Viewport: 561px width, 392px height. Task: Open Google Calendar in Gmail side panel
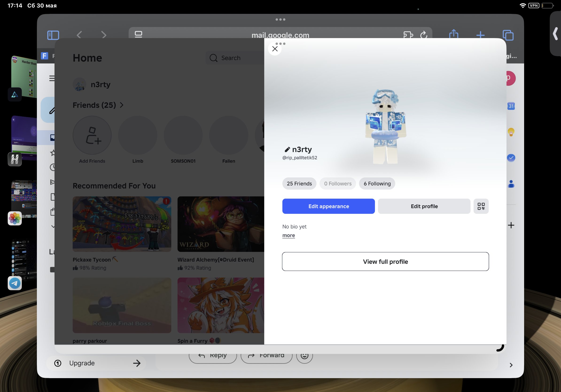point(511,106)
